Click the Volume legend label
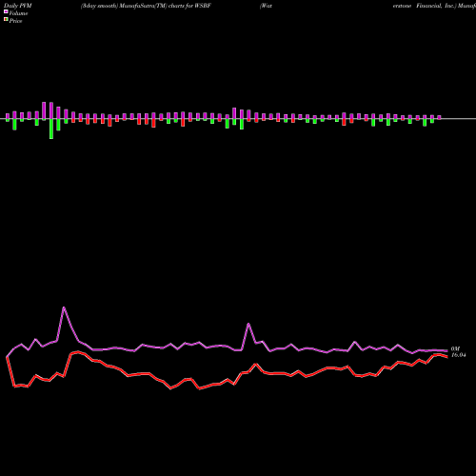Image resolution: width=476 pixels, height=476 pixels. (18, 13)
